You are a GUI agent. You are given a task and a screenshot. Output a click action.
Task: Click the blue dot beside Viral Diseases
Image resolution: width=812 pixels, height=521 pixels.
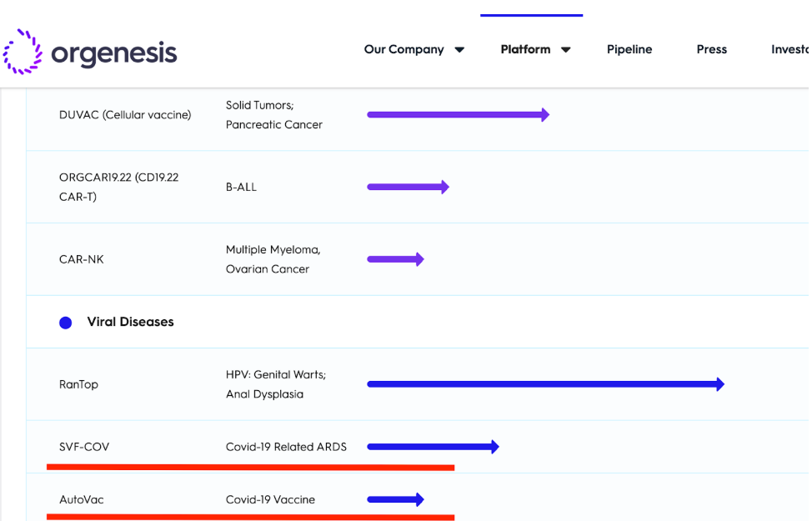point(65,323)
